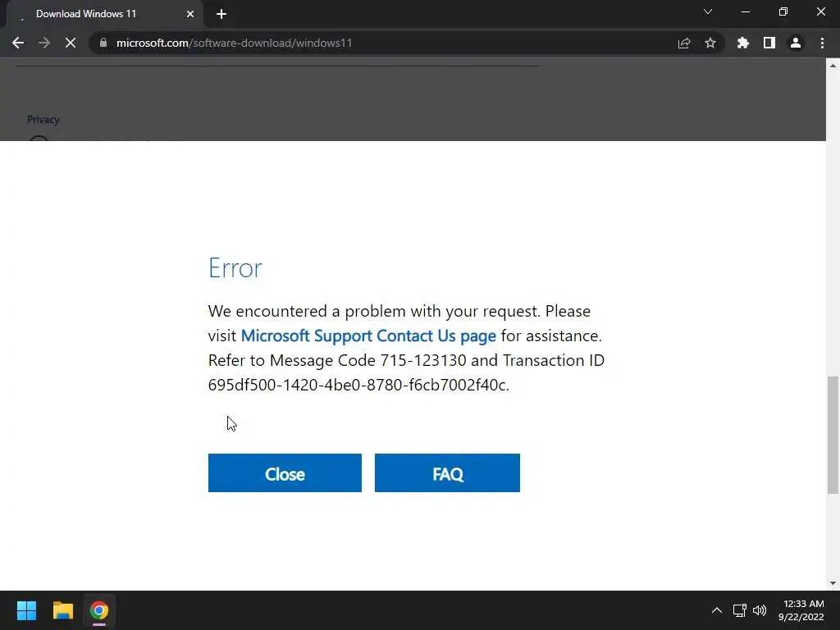Open network status tray icon
This screenshot has height=630, width=840.
(x=740, y=610)
